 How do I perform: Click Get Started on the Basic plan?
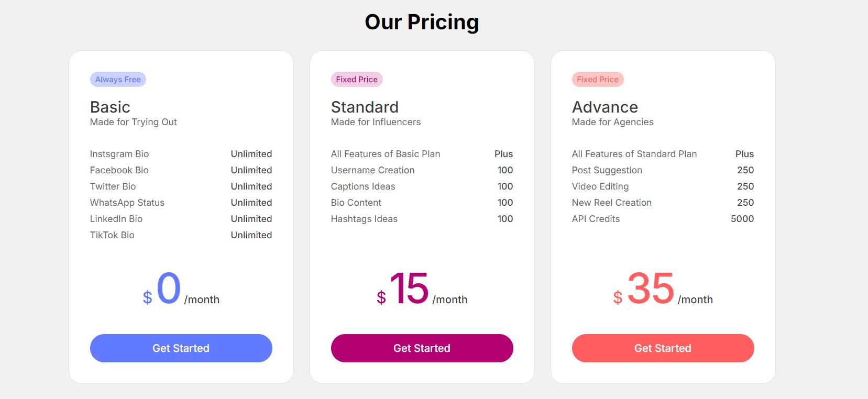coord(181,348)
